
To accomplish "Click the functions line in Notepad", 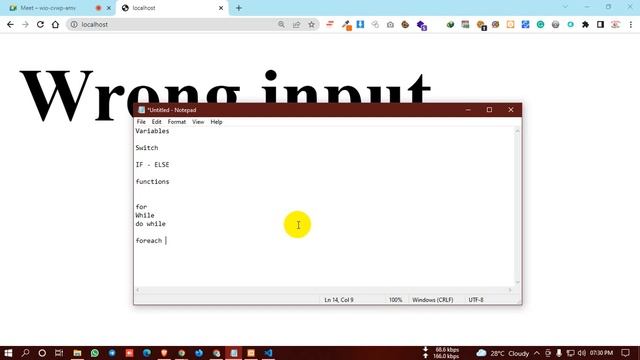I will coord(152,181).
